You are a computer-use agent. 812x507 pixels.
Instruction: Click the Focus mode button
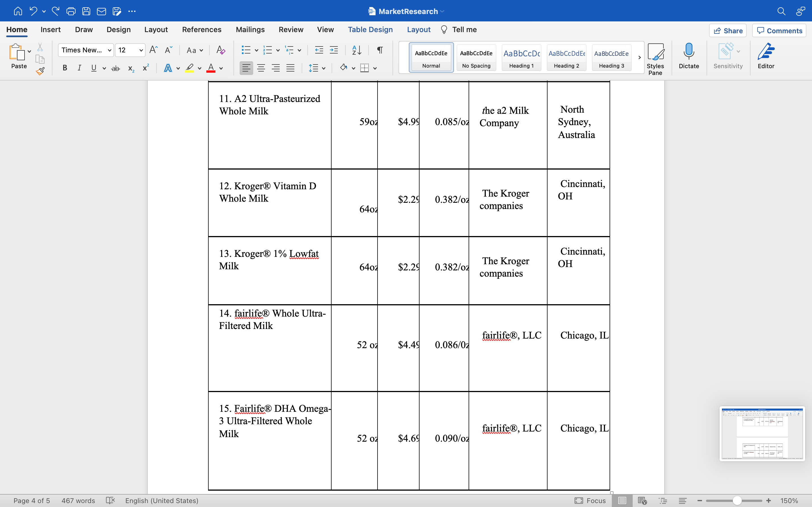point(590,501)
